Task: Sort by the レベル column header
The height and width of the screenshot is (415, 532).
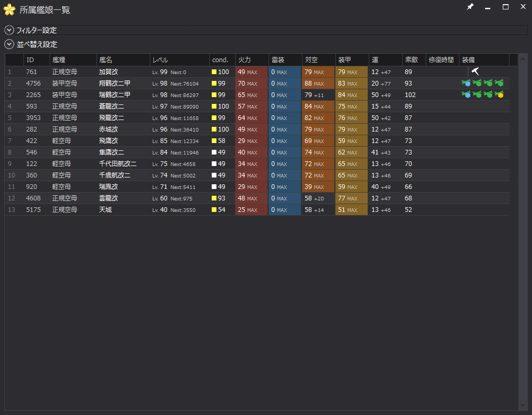Action: (x=179, y=60)
